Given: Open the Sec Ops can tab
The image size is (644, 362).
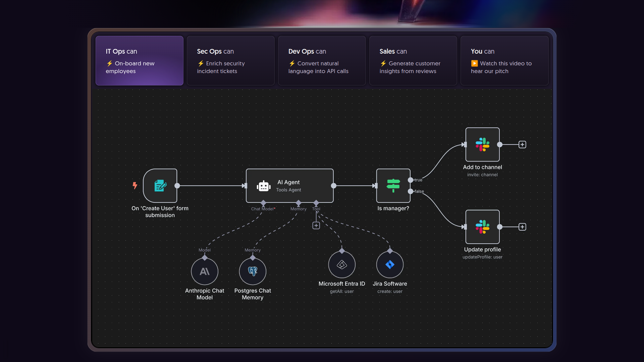Looking at the screenshot, I should (x=231, y=61).
